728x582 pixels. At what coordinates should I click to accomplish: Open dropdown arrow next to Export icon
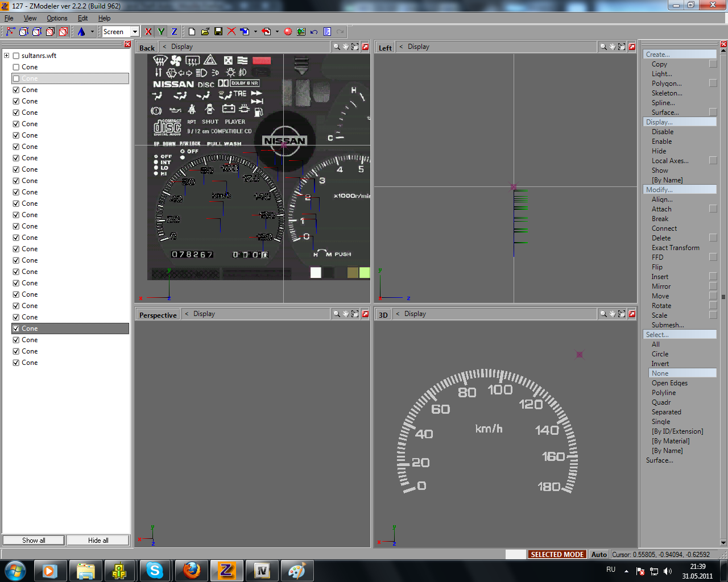[x=277, y=32]
